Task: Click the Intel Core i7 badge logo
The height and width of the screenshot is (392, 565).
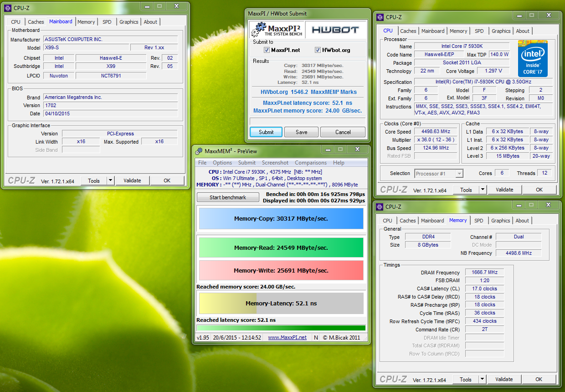Action: click(533, 59)
